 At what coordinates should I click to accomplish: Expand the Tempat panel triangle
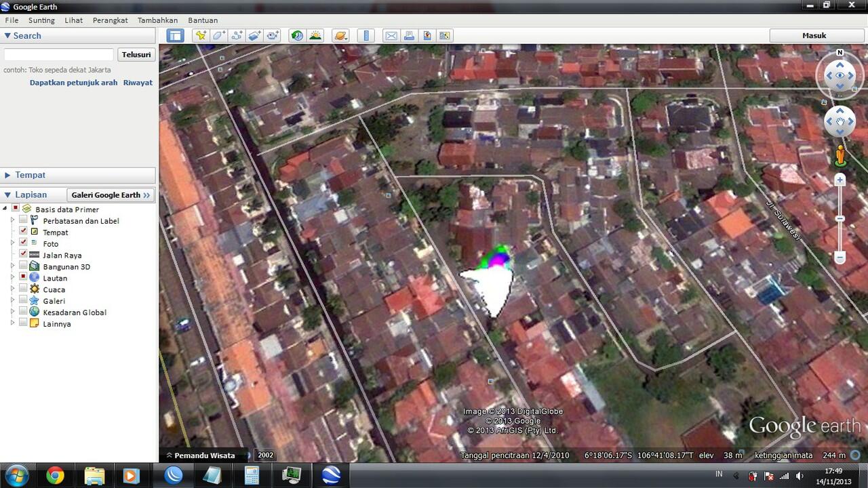tap(7, 175)
